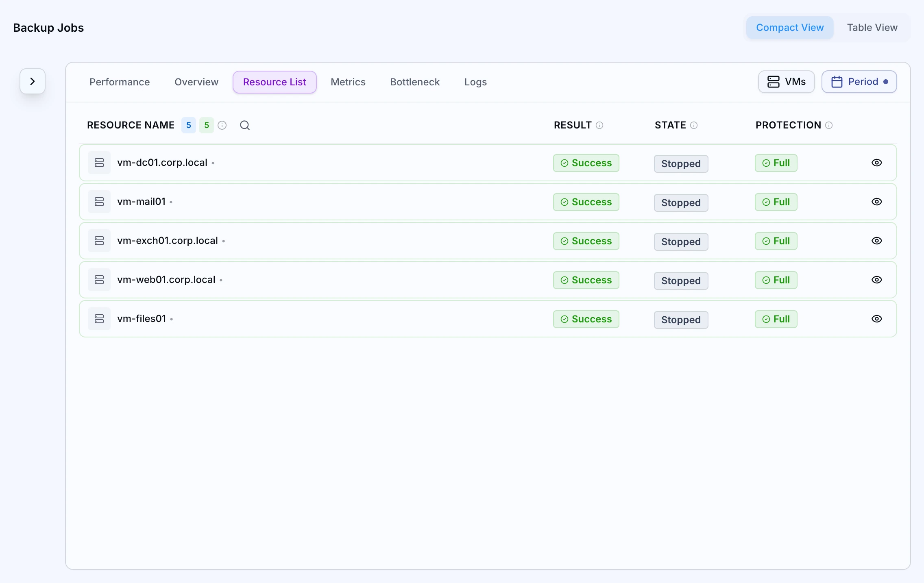Select the Resource List tab

coord(275,82)
